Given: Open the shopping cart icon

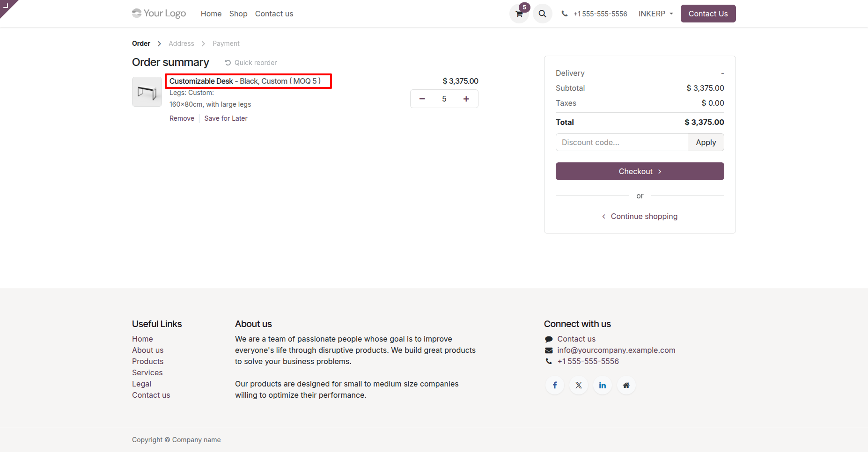Looking at the screenshot, I should tap(519, 14).
